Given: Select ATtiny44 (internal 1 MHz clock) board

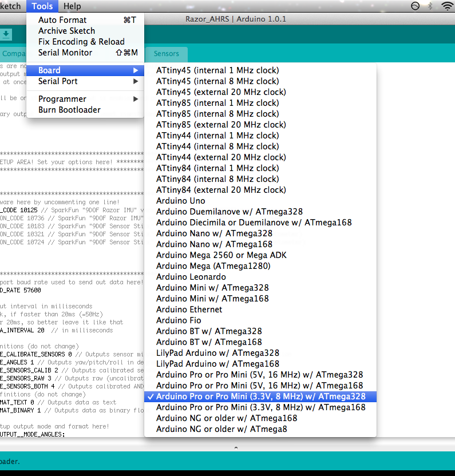Looking at the screenshot, I should click(260, 136).
